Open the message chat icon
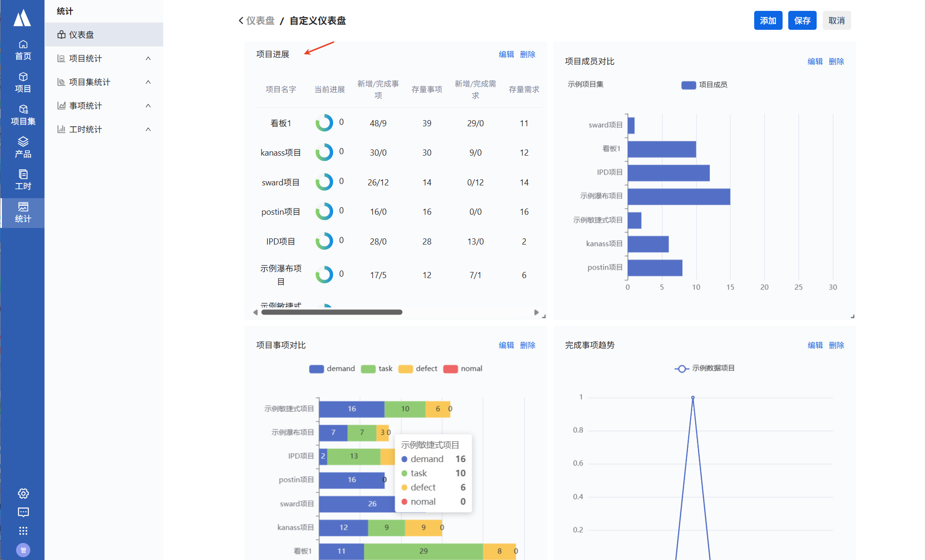The image size is (925, 560). click(x=23, y=512)
